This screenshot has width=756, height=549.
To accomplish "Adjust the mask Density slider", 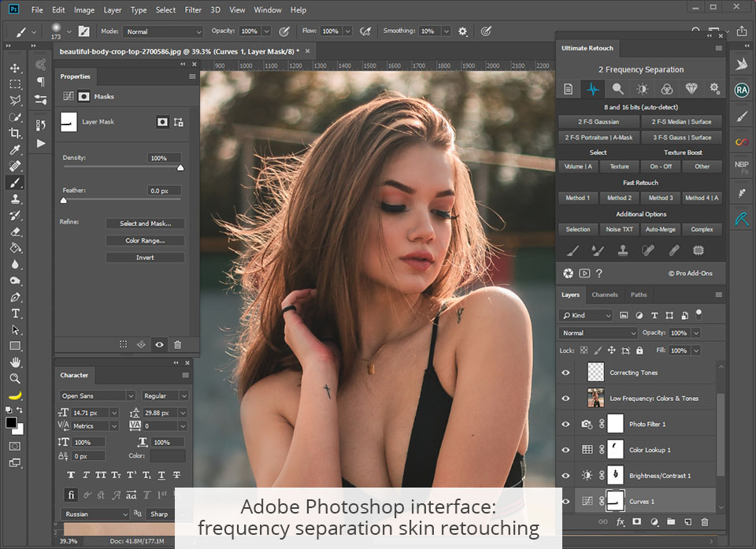I will 180,168.
